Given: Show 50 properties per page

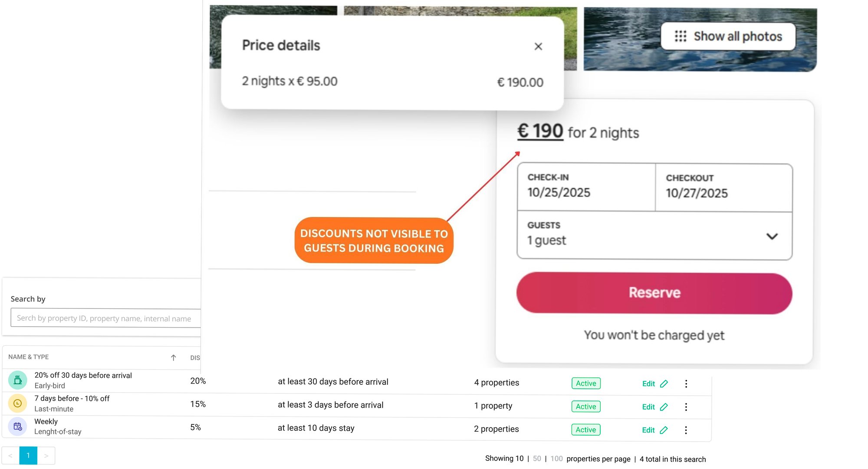Looking at the screenshot, I should 537,459.
